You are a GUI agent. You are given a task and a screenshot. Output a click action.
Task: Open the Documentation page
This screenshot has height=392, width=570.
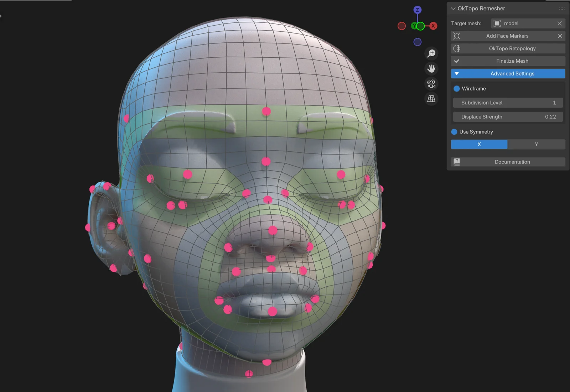[512, 162]
